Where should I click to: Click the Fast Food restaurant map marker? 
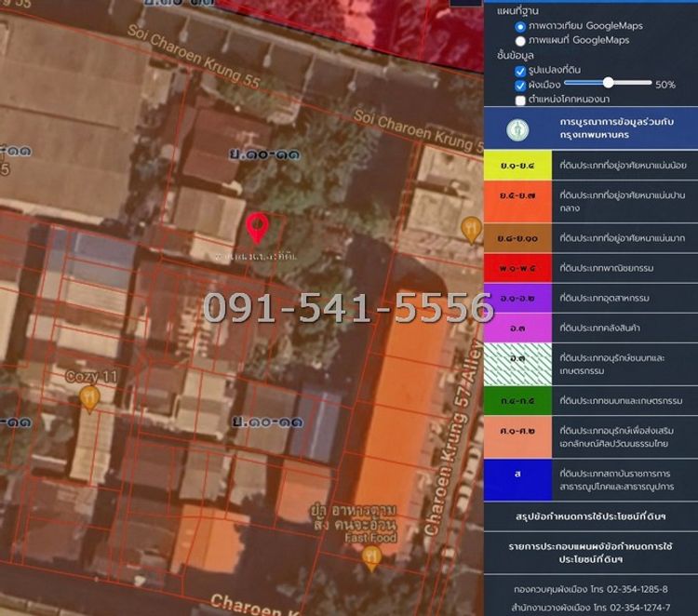click(372, 556)
